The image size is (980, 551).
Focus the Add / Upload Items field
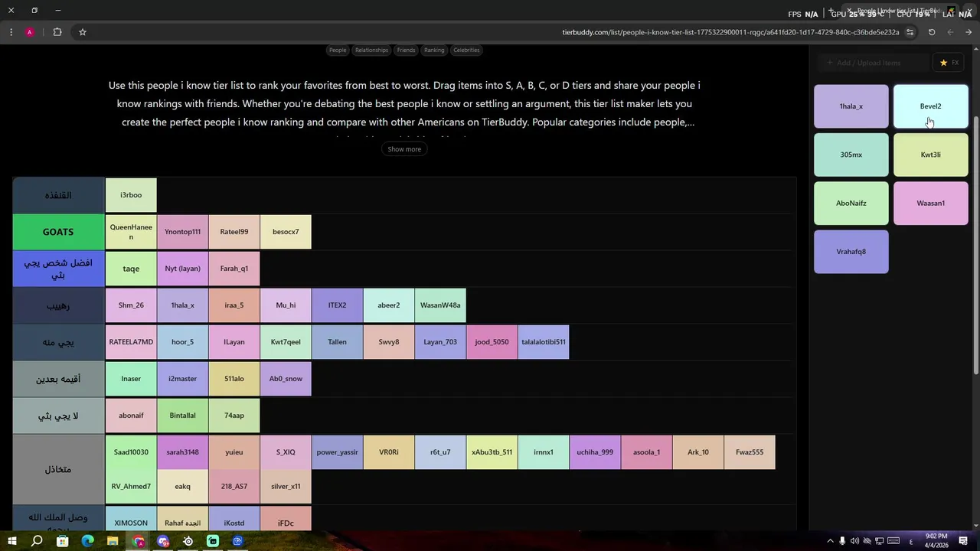(872, 63)
